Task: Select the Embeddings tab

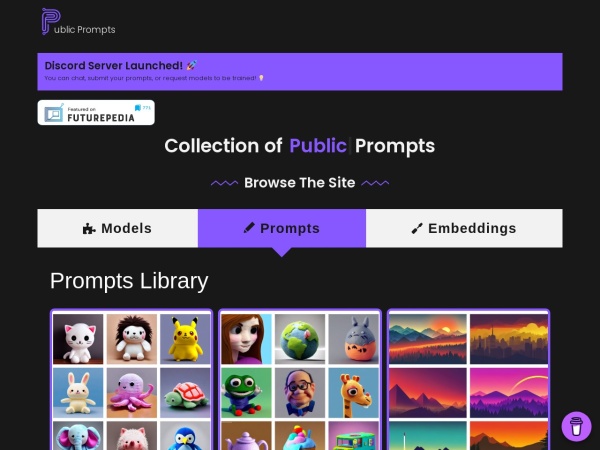Action: 464,228
